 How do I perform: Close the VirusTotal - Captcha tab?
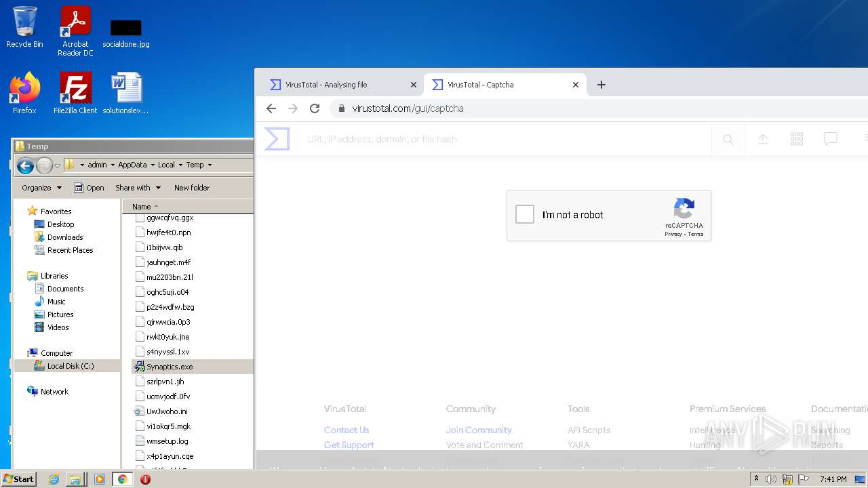[x=576, y=85]
